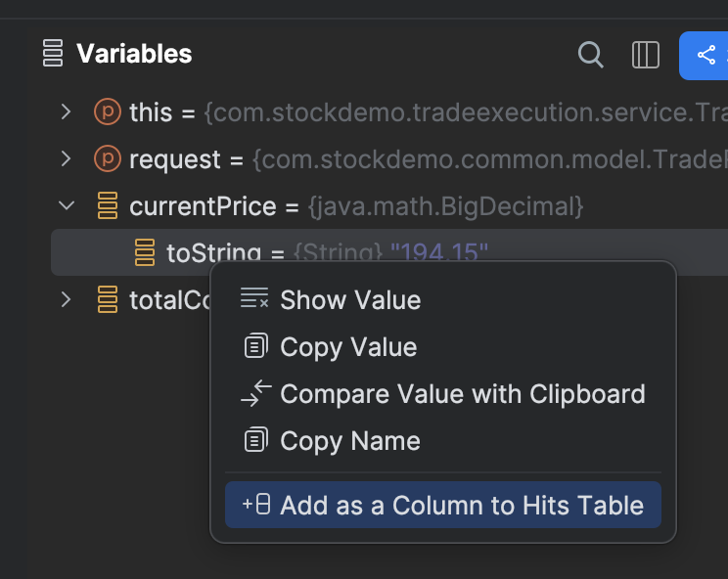The height and width of the screenshot is (579, 728).
Task: Click the totalCost field icon
Action: tap(108, 300)
